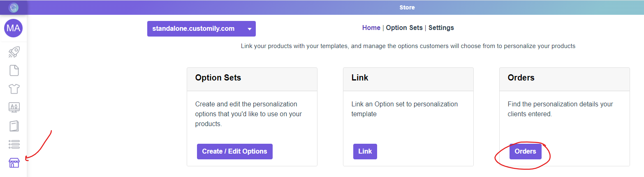Click the purple Orders button
The width and height of the screenshot is (644, 177).
point(525,152)
